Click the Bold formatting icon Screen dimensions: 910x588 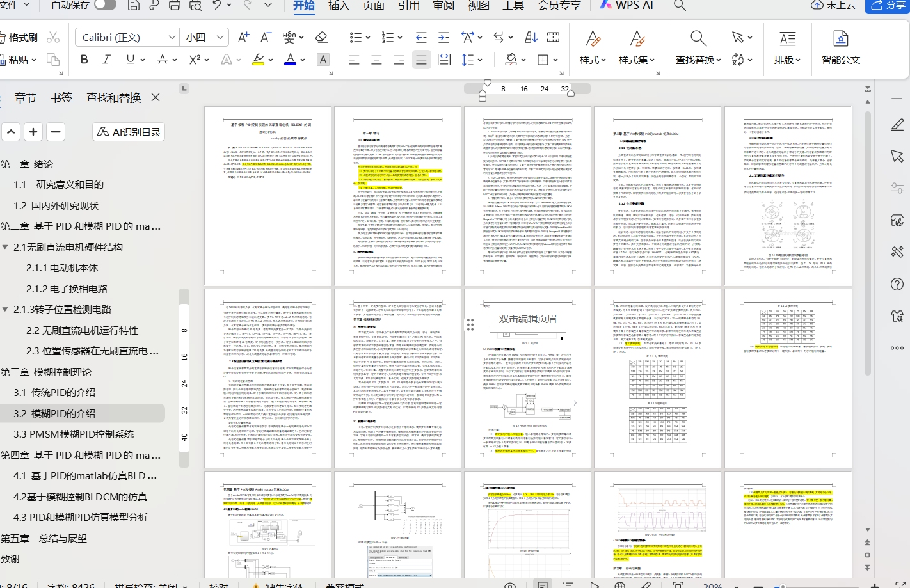pyautogui.click(x=84, y=60)
